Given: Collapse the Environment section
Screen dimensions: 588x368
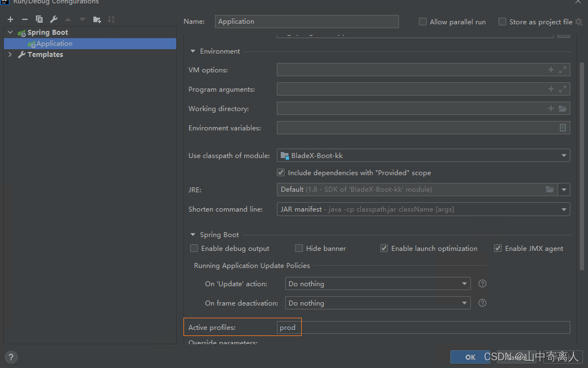Looking at the screenshot, I should (x=192, y=51).
